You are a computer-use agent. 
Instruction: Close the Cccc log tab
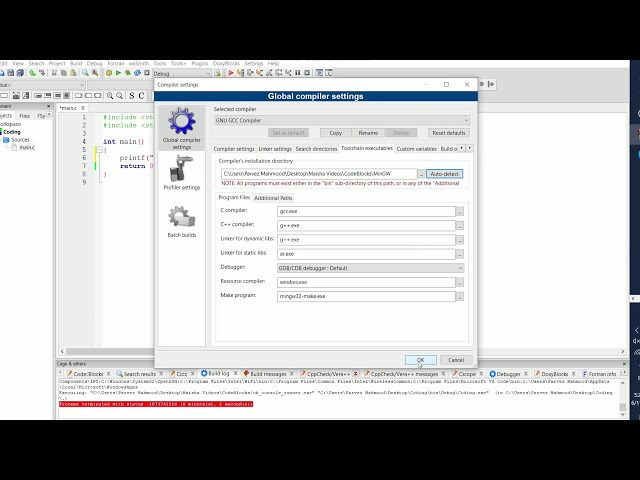click(193, 374)
